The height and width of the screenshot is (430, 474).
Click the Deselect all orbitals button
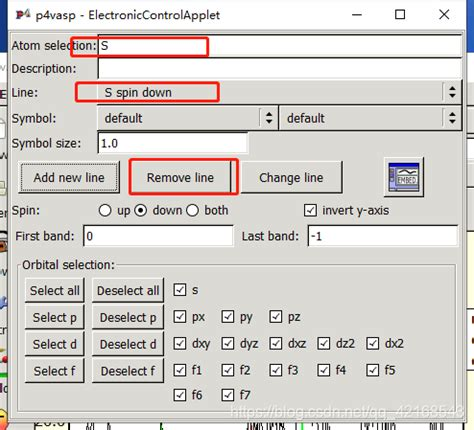(128, 290)
